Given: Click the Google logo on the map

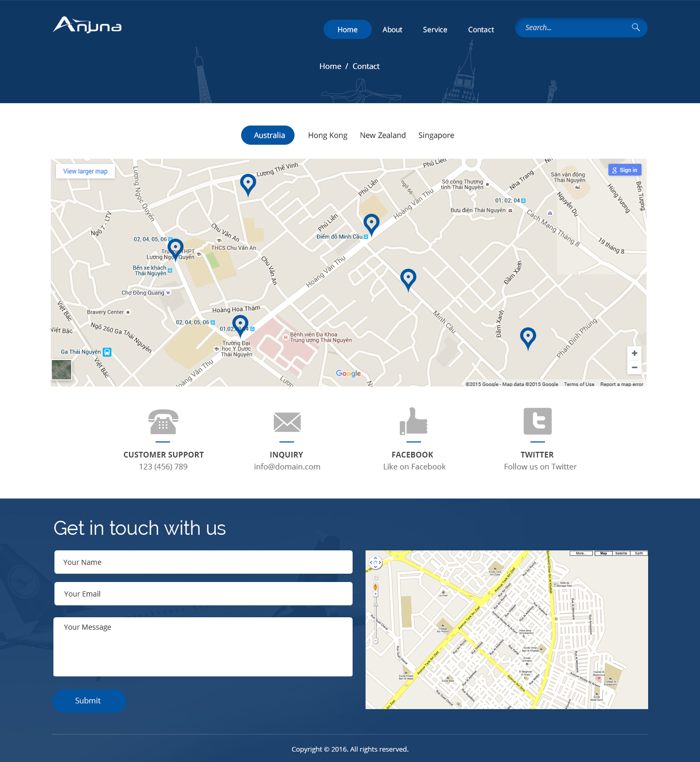Looking at the screenshot, I should click(348, 373).
